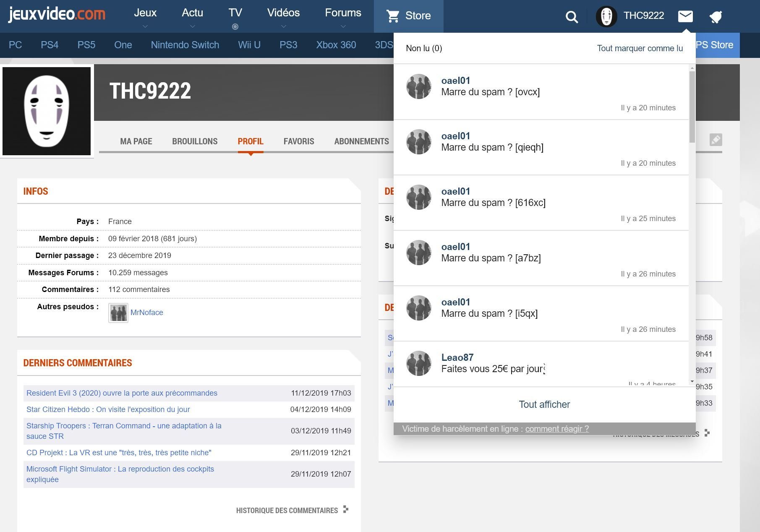Open the messages envelope icon
This screenshot has height=532, width=760.
coord(685,16)
